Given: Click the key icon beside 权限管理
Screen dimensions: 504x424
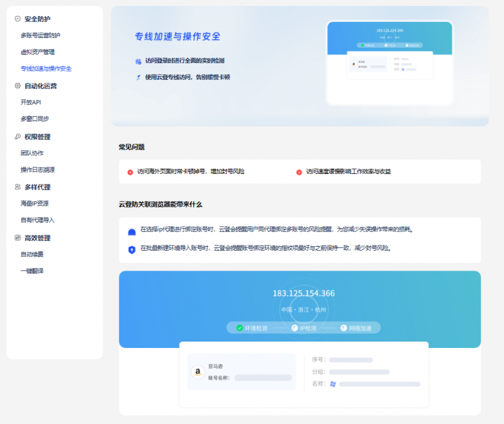Looking at the screenshot, I should coord(17,137).
